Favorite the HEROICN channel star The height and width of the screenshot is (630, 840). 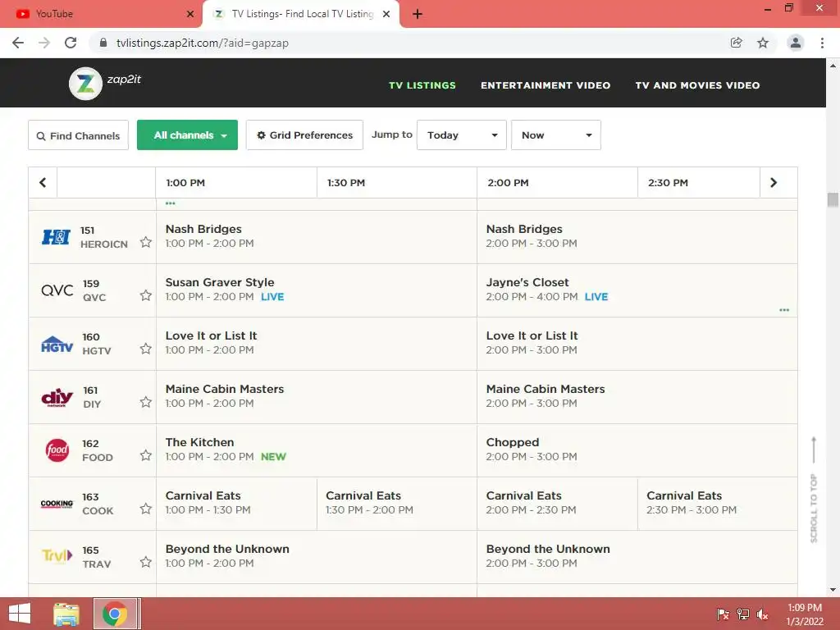tap(146, 242)
